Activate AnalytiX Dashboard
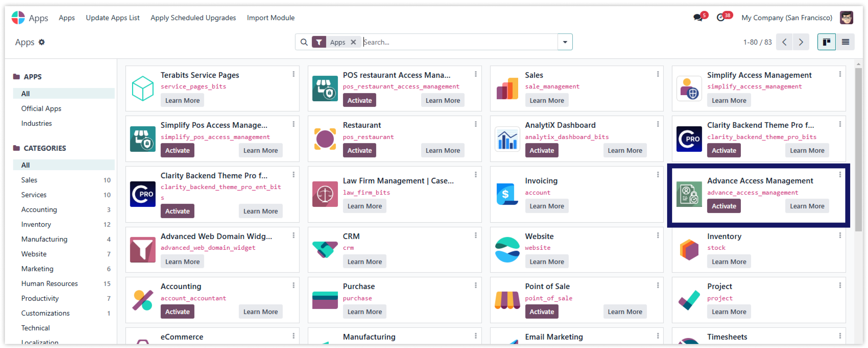The image size is (868, 348). tap(542, 150)
